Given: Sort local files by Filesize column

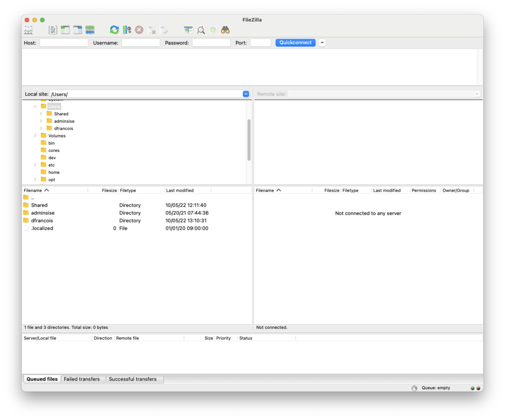Looking at the screenshot, I should pyautogui.click(x=103, y=190).
